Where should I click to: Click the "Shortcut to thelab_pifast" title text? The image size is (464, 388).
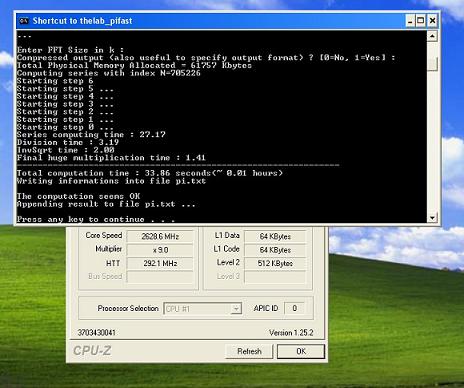coord(82,21)
